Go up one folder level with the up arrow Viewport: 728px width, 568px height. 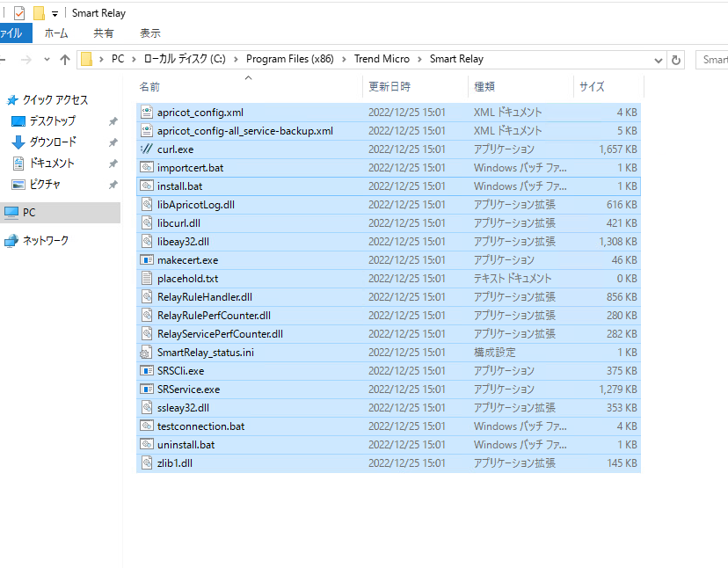point(64,60)
